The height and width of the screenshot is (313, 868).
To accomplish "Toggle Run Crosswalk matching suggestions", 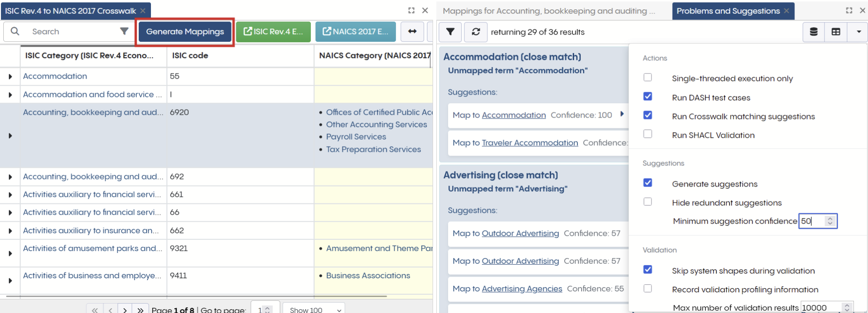I will (x=648, y=115).
